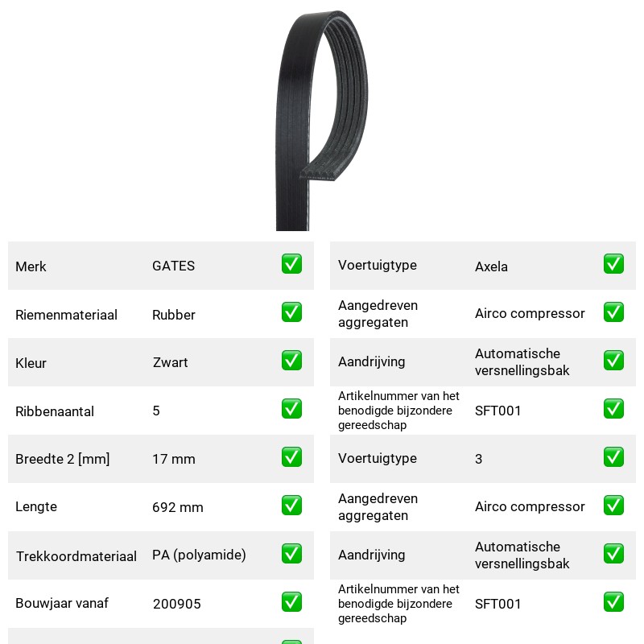
Task: Click the green checkmark beside GATES
Action: (x=291, y=264)
